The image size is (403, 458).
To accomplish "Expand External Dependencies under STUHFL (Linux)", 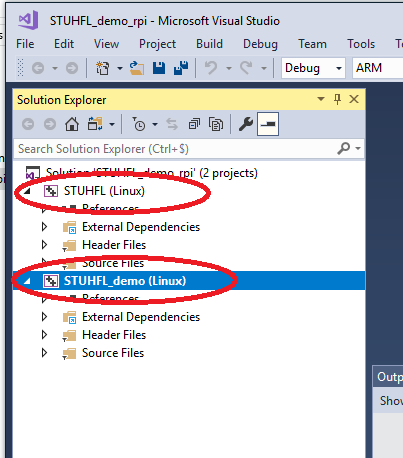I will click(44, 227).
